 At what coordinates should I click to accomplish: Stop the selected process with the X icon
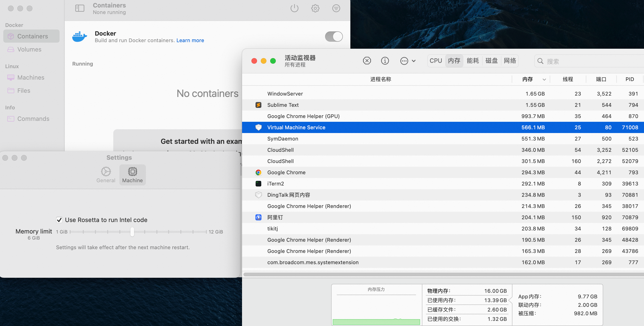(x=367, y=61)
